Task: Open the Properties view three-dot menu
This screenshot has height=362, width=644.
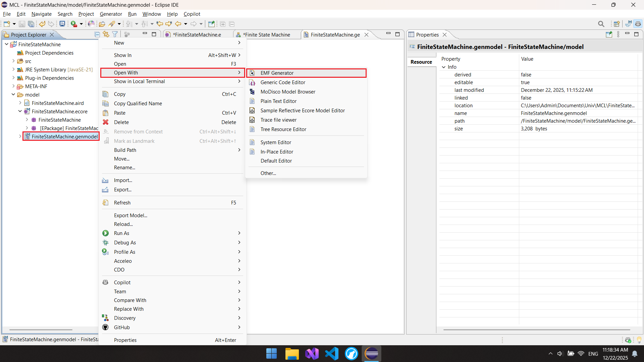Action: pyautogui.click(x=618, y=35)
